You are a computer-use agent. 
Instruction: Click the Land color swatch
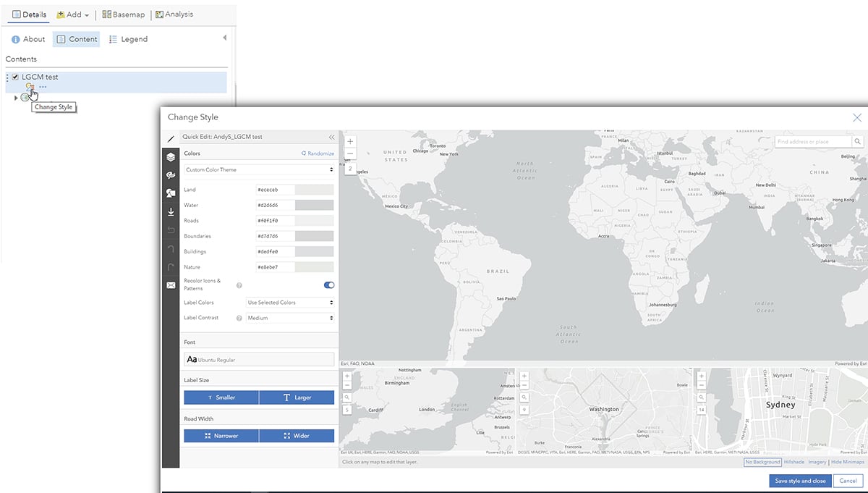coord(314,190)
